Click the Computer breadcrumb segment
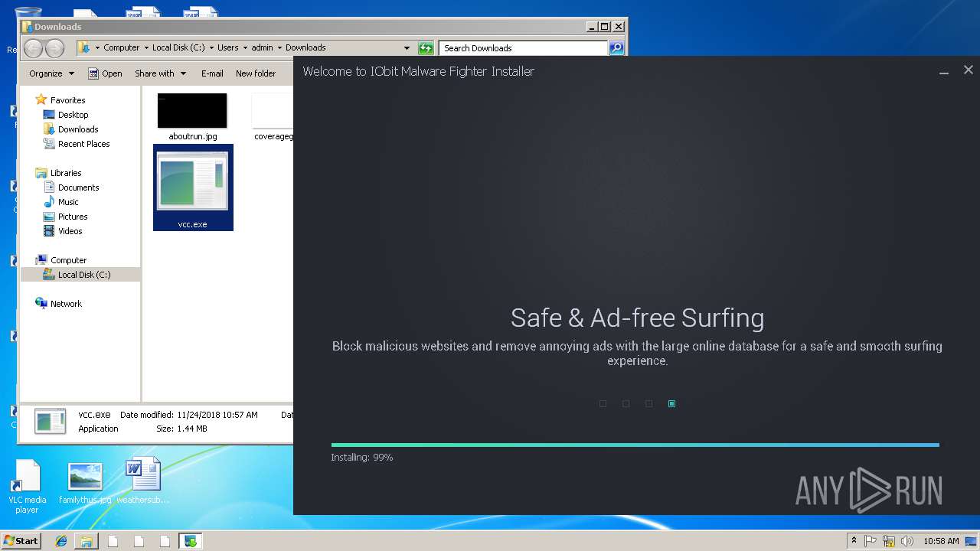Image resolution: width=980 pixels, height=551 pixels. pyautogui.click(x=122, y=47)
